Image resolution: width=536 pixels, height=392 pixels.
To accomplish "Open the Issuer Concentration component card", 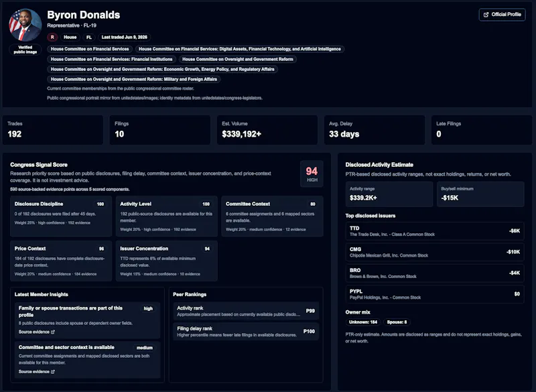I will click(166, 261).
